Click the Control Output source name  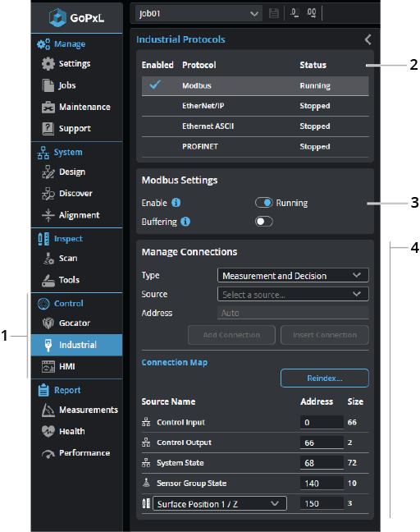click(184, 443)
